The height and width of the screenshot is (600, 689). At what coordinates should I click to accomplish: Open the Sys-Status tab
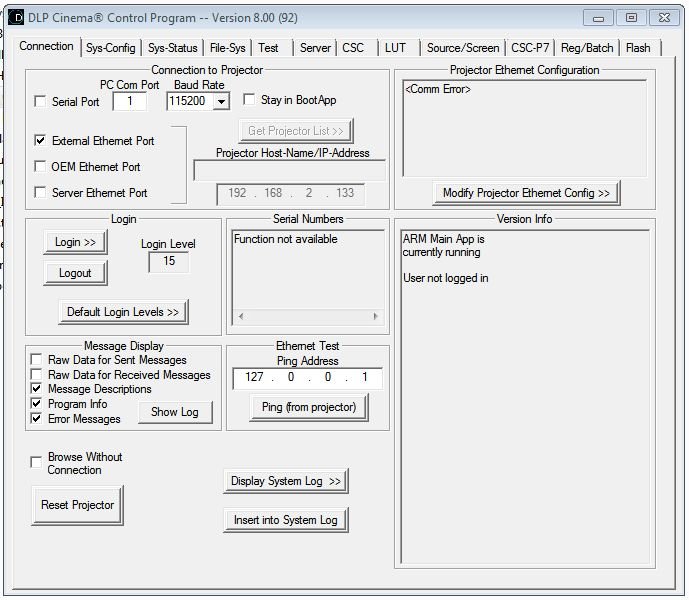point(173,47)
